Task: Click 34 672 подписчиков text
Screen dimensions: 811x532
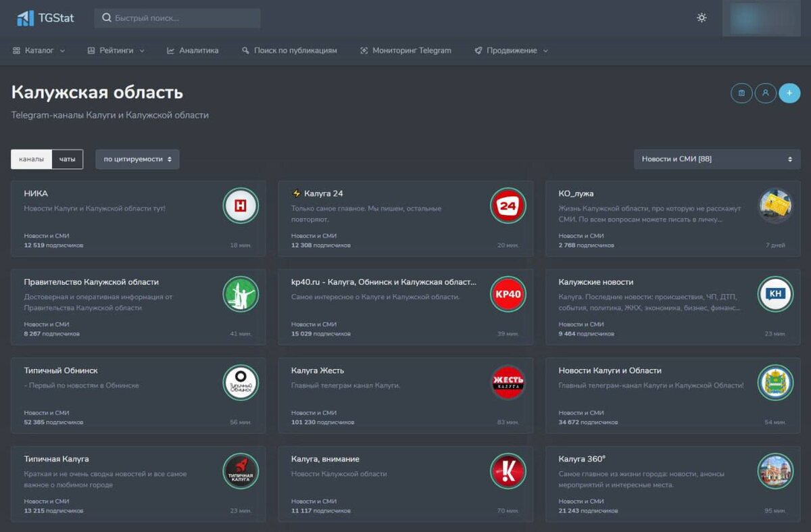Action: [x=588, y=422]
